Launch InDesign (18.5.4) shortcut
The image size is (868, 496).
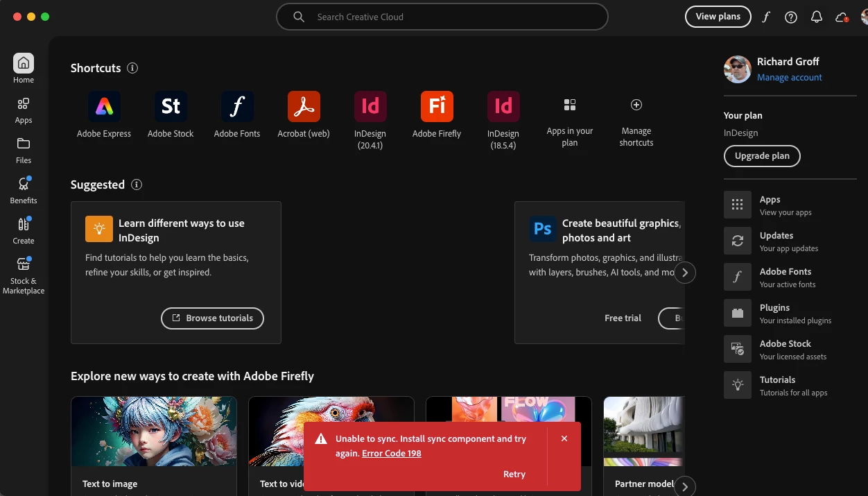pos(503,106)
